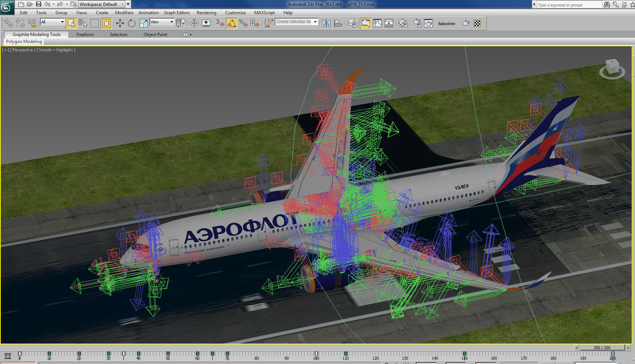Click the Render Production teapot icon
Screen dimensions: 635x364
click(x=466, y=23)
